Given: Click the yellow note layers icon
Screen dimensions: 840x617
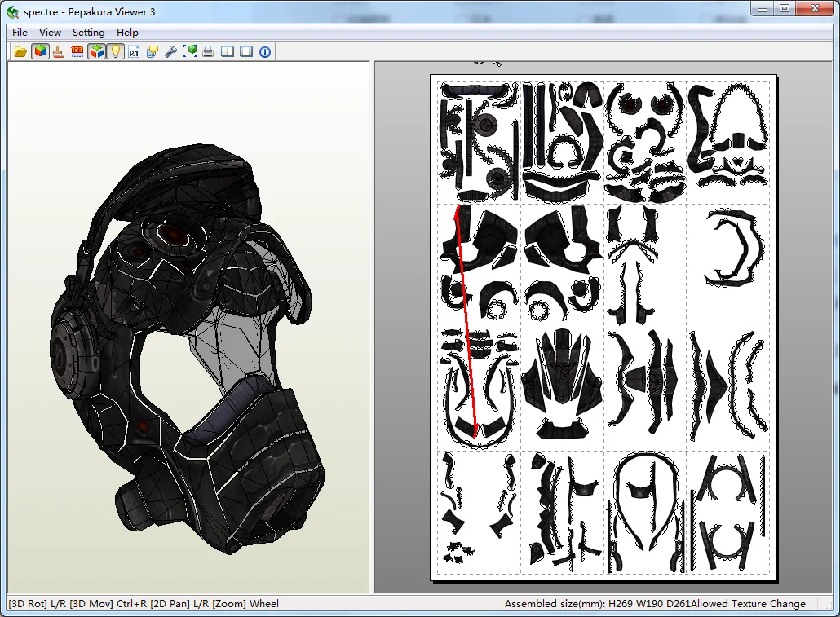Looking at the screenshot, I should (153, 52).
